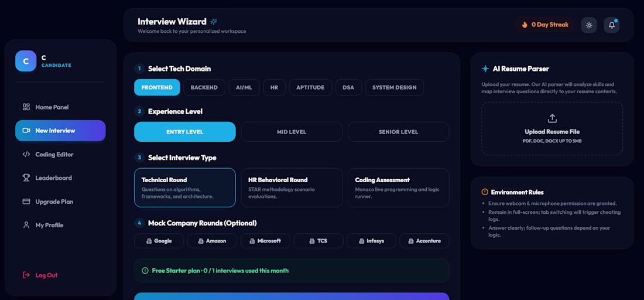Screen dimensions: 644x300
Task: Click the upload arrow icon
Action: (x=553, y=118)
